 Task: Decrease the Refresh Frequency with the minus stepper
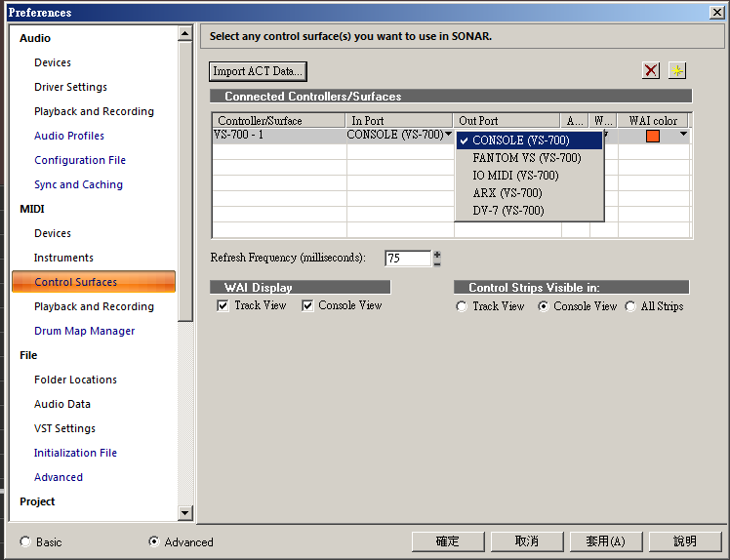pos(437,262)
